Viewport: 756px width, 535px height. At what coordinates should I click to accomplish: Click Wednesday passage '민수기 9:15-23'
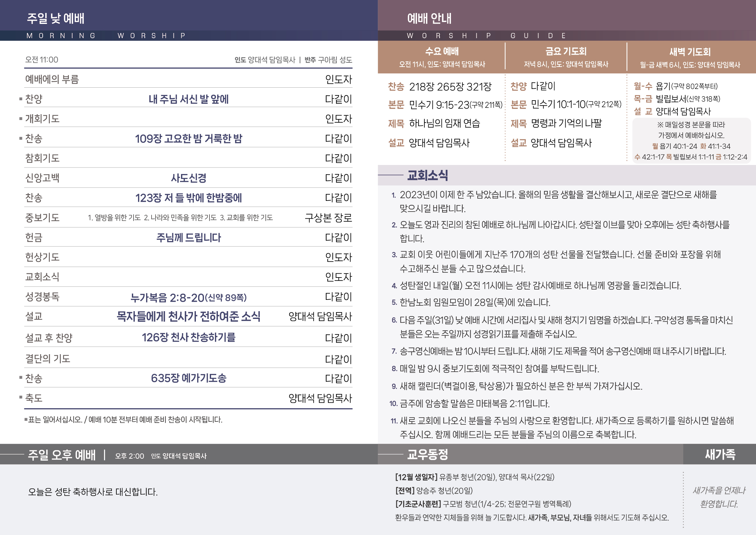click(439, 105)
